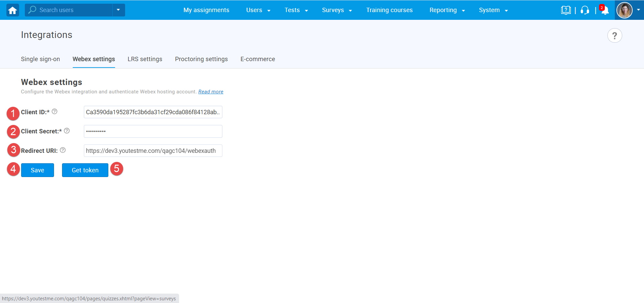Viewport: 644px width, 303px height.
Task: Click the Get token button
Action: pos(85,170)
